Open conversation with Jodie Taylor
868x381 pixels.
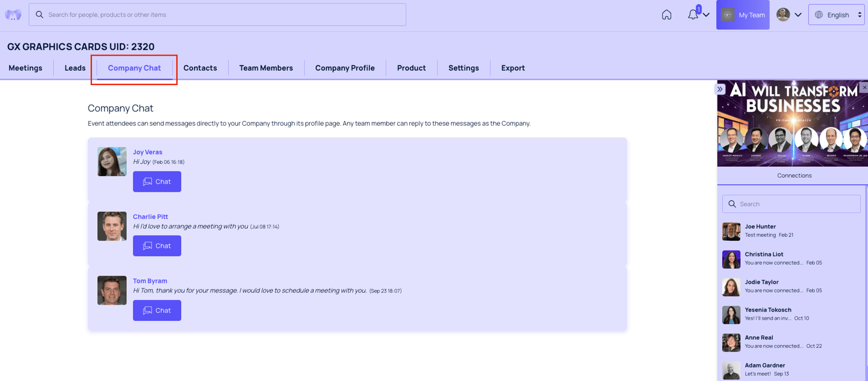(791, 287)
